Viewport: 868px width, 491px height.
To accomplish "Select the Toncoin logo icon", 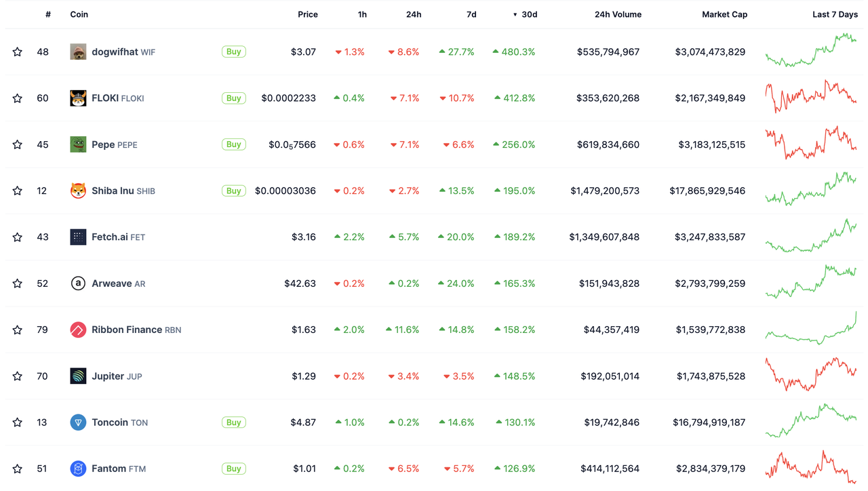I will pos(78,422).
